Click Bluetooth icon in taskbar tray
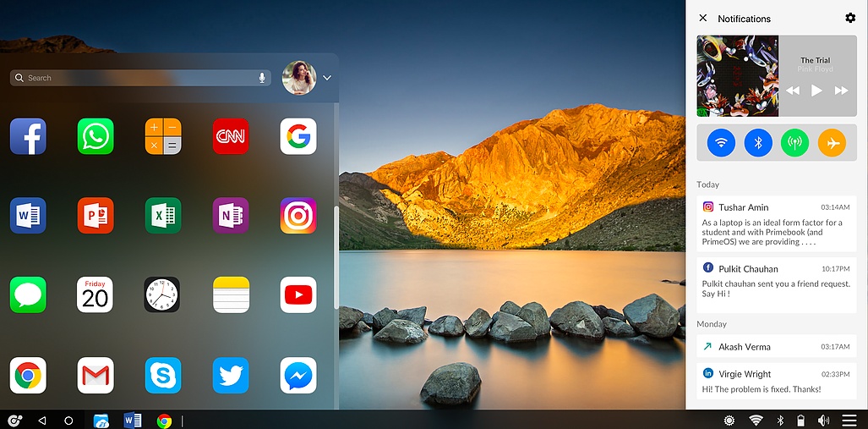Viewport: 868px width, 429px height. [781, 421]
